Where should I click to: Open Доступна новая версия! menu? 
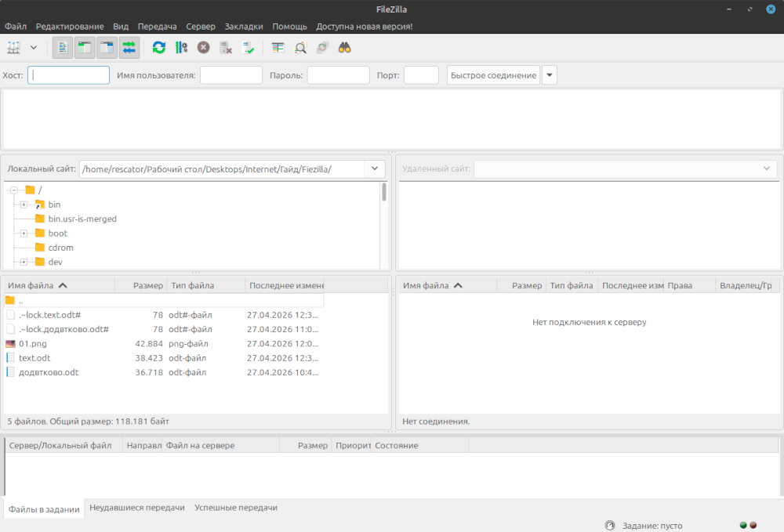pos(364,27)
